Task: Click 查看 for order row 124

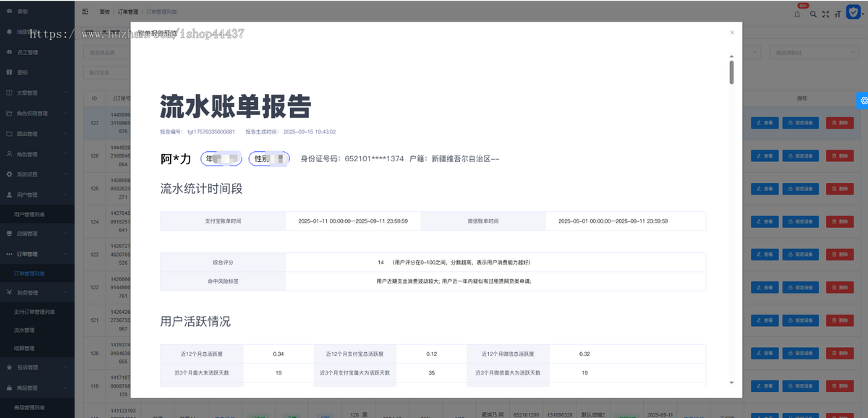Action: (765, 221)
